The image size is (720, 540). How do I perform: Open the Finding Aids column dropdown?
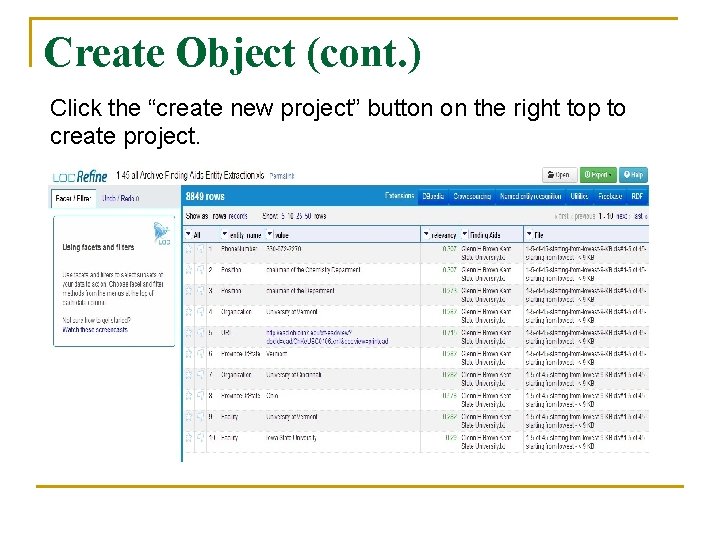pyautogui.click(x=465, y=235)
